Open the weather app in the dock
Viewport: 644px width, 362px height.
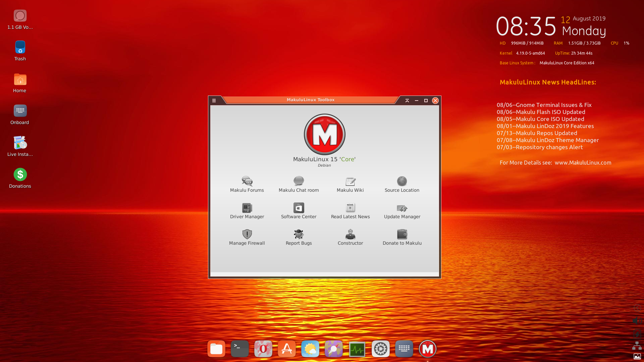point(310,349)
